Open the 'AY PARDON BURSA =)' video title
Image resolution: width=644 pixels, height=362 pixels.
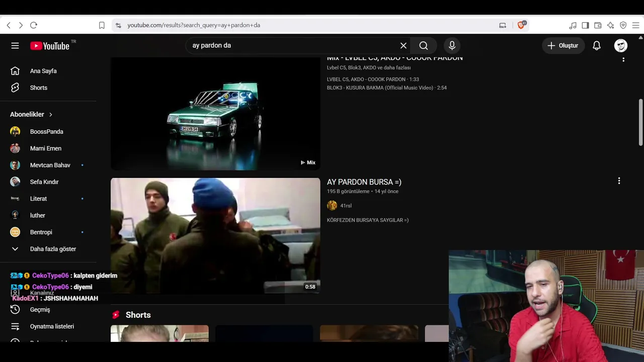pos(364,182)
